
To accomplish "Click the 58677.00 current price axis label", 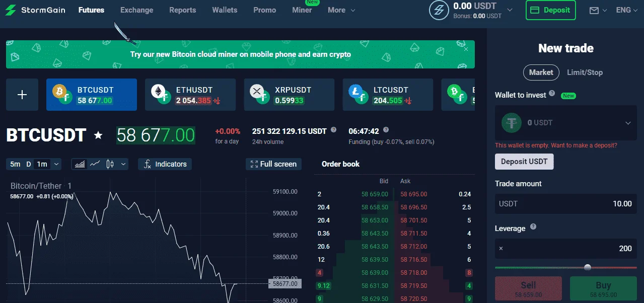I will click(285, 284).
